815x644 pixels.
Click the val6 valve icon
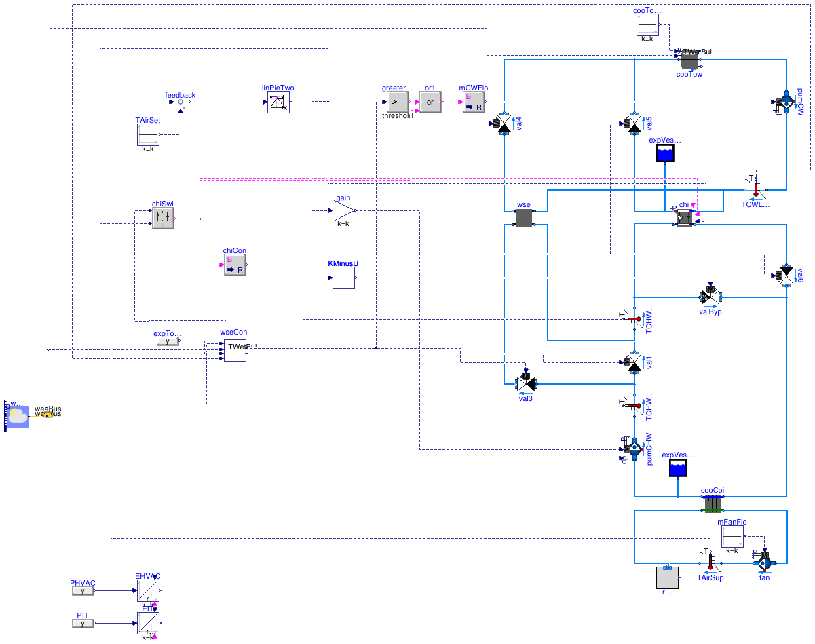coord(786,275)
